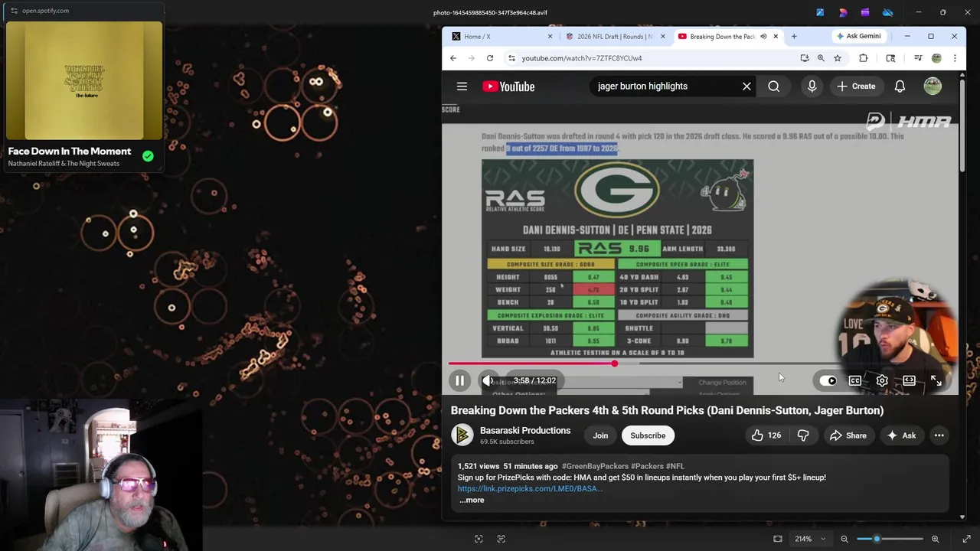Open more actions ellipsis under video
980x551 pixels.
[x=939, y=435]
